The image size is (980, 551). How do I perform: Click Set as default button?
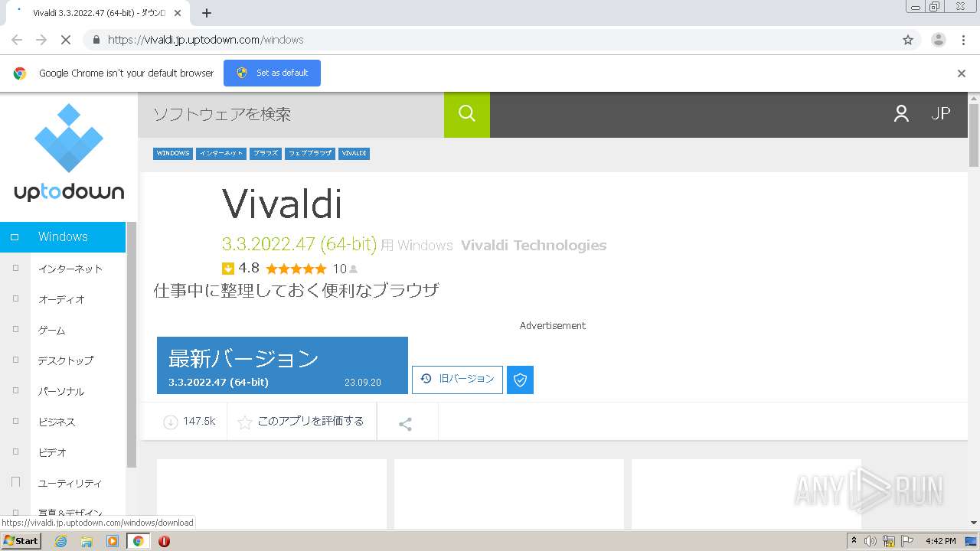pyautogui.click(x=272, y=73)
